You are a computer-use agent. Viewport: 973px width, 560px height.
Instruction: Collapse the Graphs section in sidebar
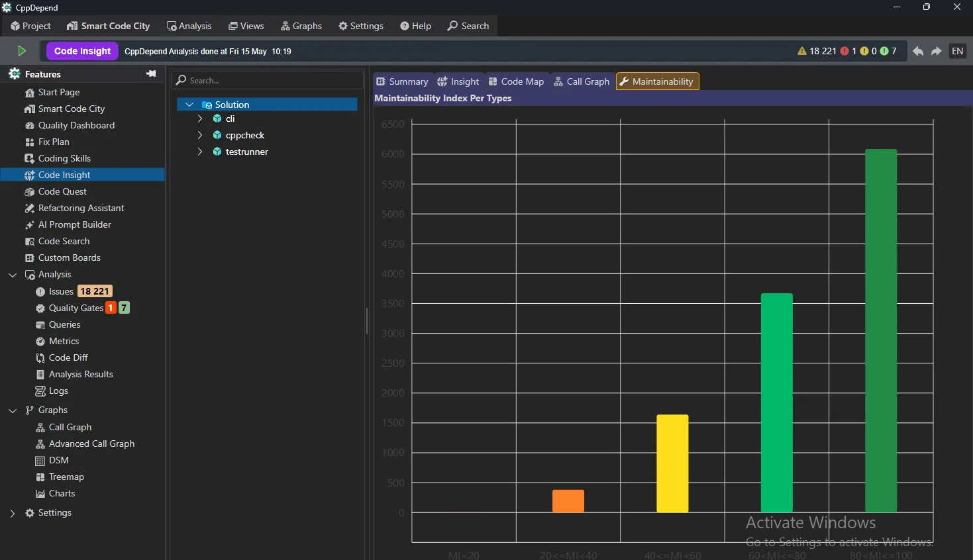click(13, 410)
